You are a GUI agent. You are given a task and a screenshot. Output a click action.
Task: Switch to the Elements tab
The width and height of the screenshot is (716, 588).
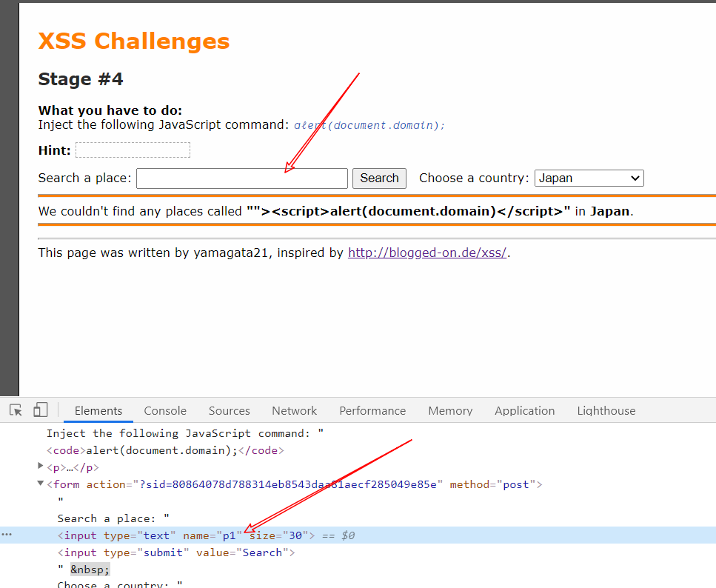[x=98, y=411]
